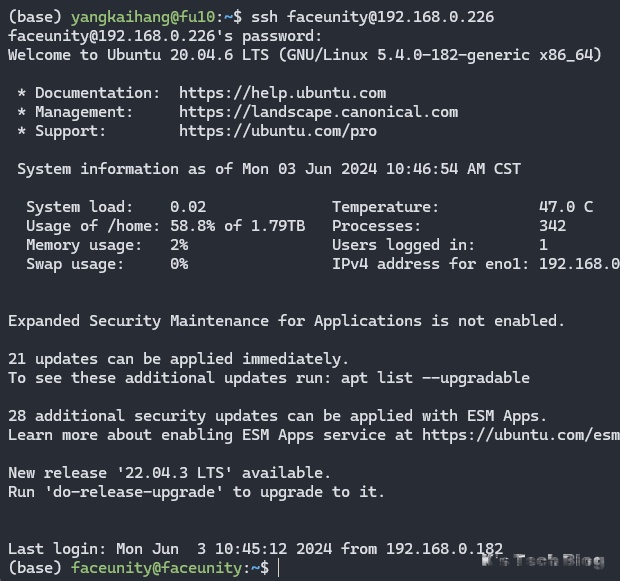Click the Last login line
Image resolution: width=620 pixels, height=581 pixels.
click(x=255, y=549)
